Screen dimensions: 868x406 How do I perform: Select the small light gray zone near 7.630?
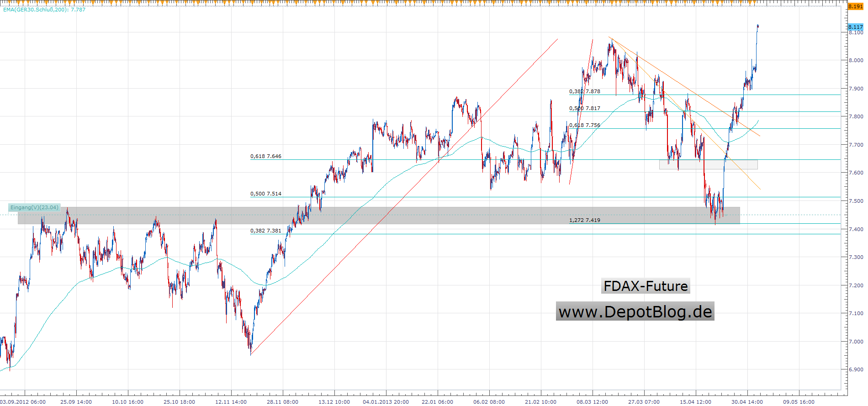[708, 164]
